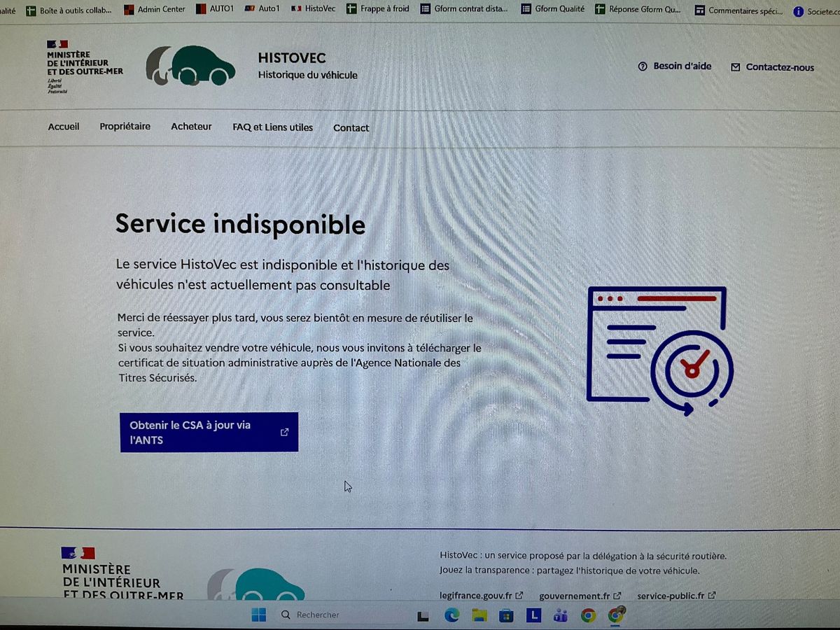Open the Besoin d'aide link
This screenshot has width=840, height=630.
click(675, 66)
